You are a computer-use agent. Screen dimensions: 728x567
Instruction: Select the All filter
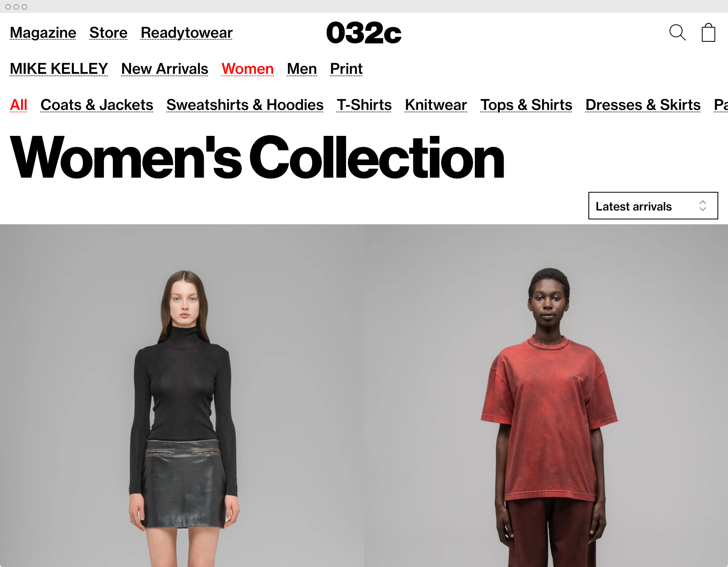[x=19, y=105]
